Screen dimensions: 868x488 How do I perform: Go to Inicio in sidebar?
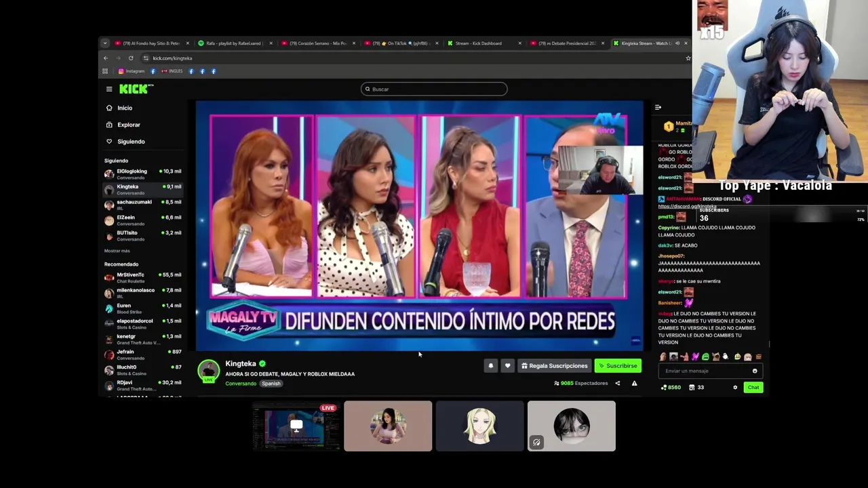(119, 108)
